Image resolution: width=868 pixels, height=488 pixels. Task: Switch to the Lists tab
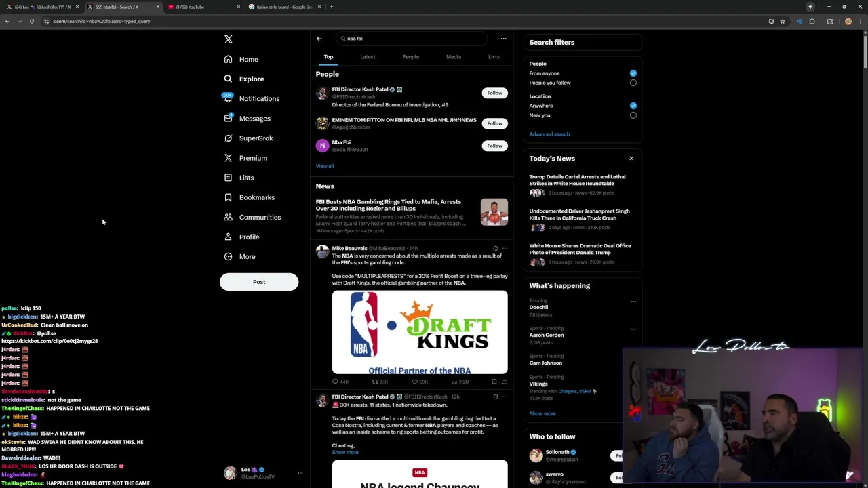tap(494, 57)
